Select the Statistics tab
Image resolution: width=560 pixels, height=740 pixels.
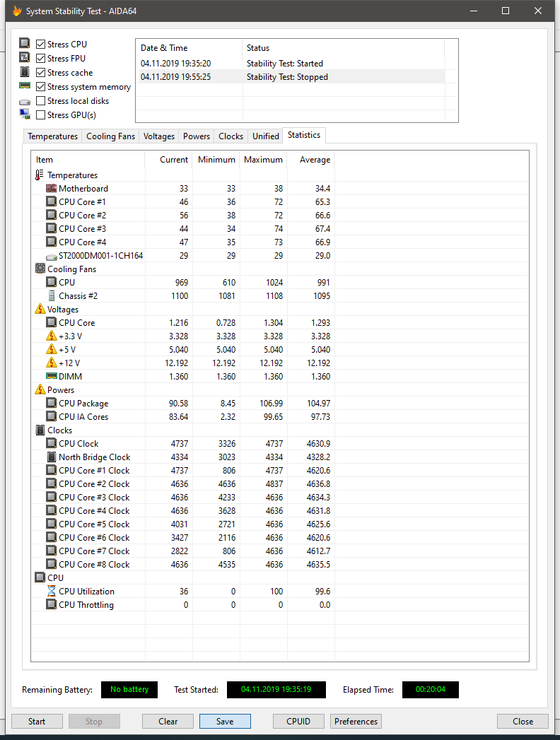coord(304,135)
